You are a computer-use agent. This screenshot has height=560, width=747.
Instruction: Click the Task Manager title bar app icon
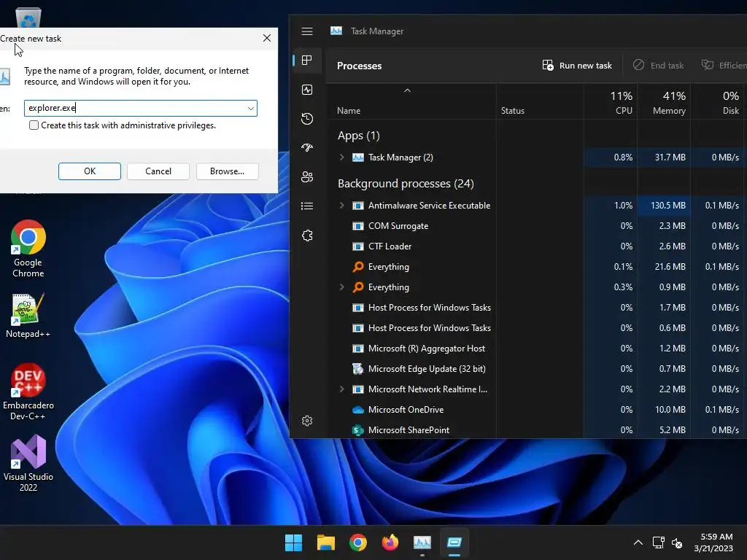coord(336,31)
